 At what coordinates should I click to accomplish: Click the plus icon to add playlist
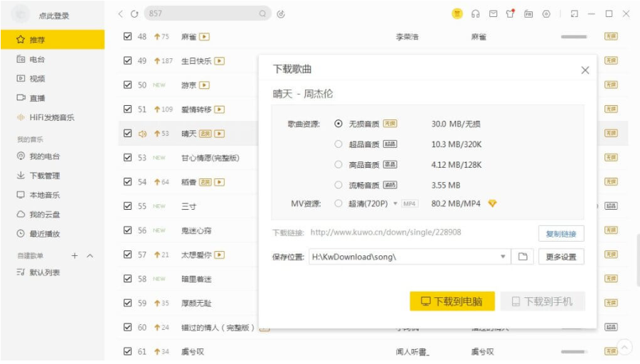[75, 255]
